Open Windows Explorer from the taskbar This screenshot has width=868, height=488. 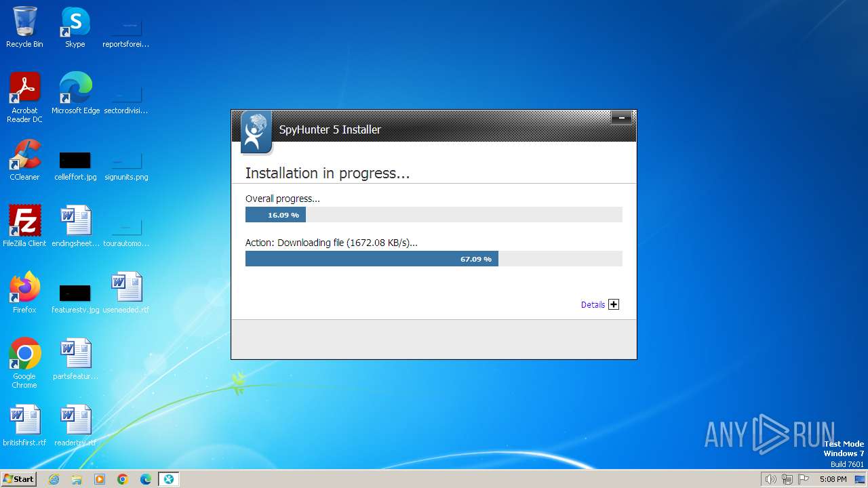point(77,479)
